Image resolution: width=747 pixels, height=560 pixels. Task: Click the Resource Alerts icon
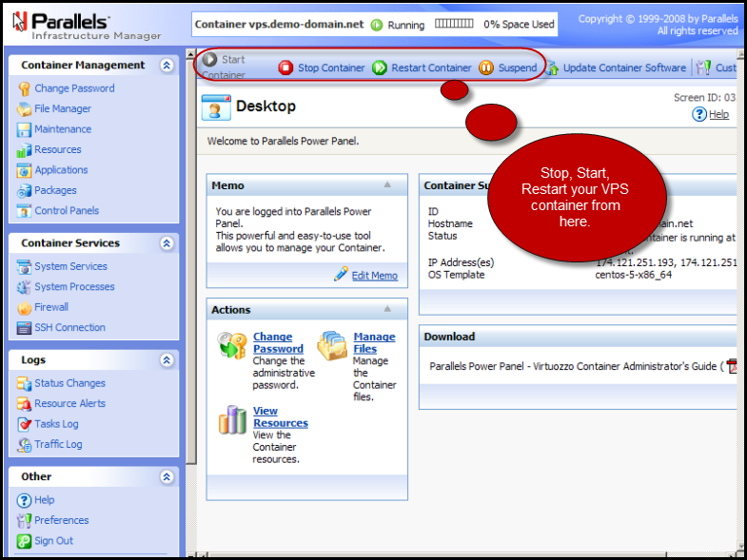pyautogui.click(x=24, y=404)
